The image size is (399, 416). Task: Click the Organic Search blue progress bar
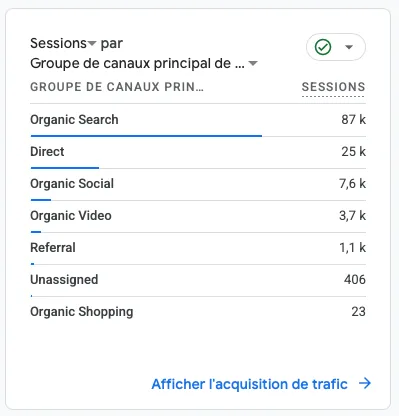coord(146,136)
